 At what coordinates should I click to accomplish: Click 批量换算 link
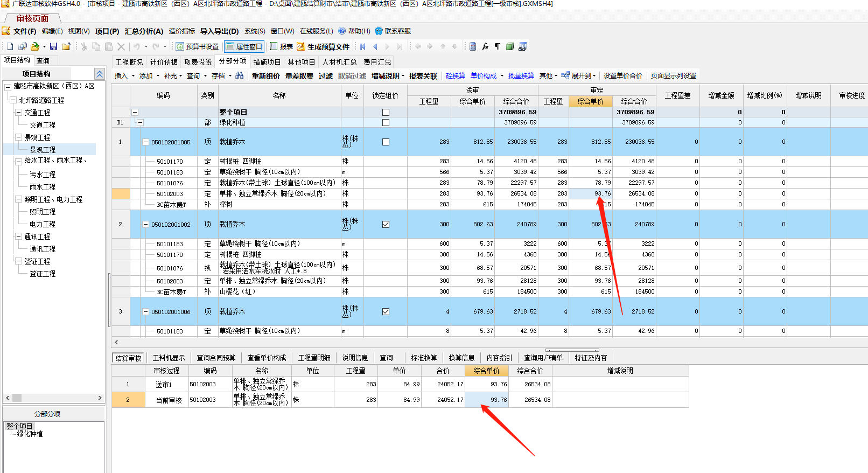coord(521,76)
